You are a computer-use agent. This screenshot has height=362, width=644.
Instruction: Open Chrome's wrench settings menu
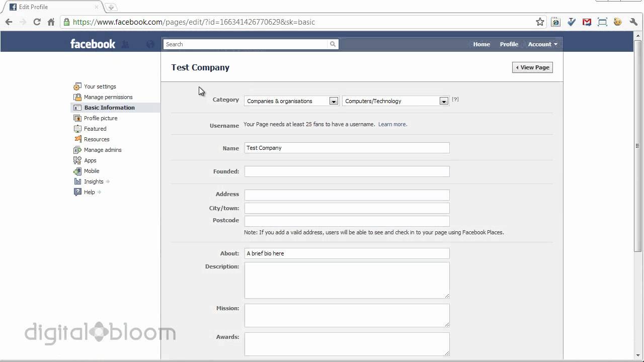633,22
